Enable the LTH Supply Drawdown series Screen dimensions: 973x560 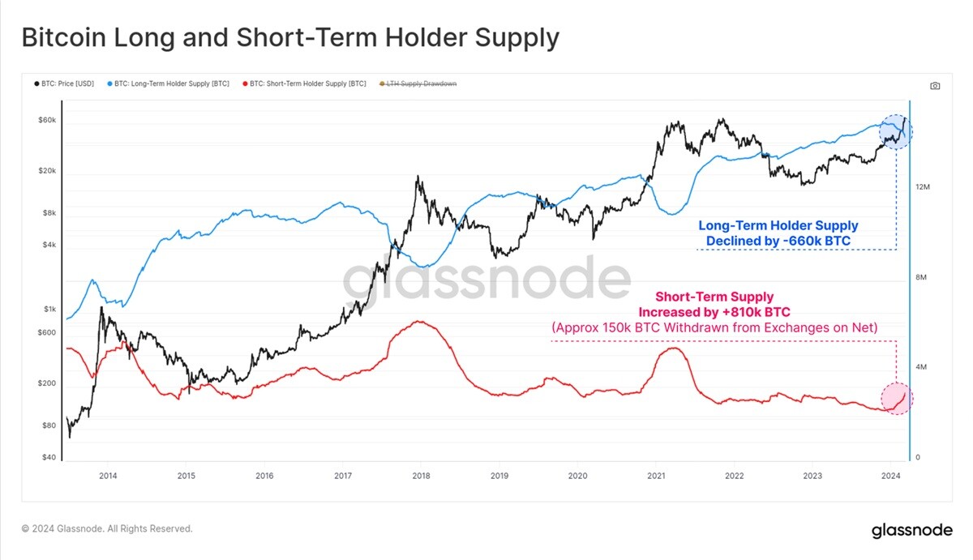tap(421, 83)
